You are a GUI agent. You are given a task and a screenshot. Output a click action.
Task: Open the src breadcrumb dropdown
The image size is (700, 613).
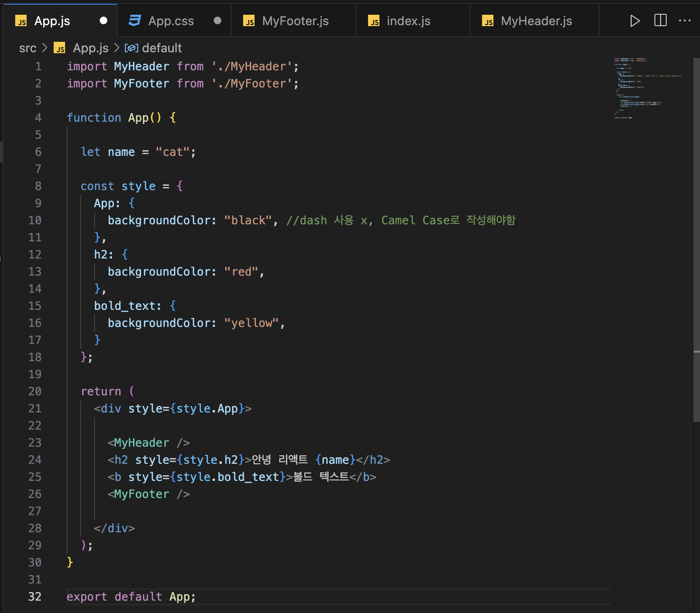click(28, 48)
